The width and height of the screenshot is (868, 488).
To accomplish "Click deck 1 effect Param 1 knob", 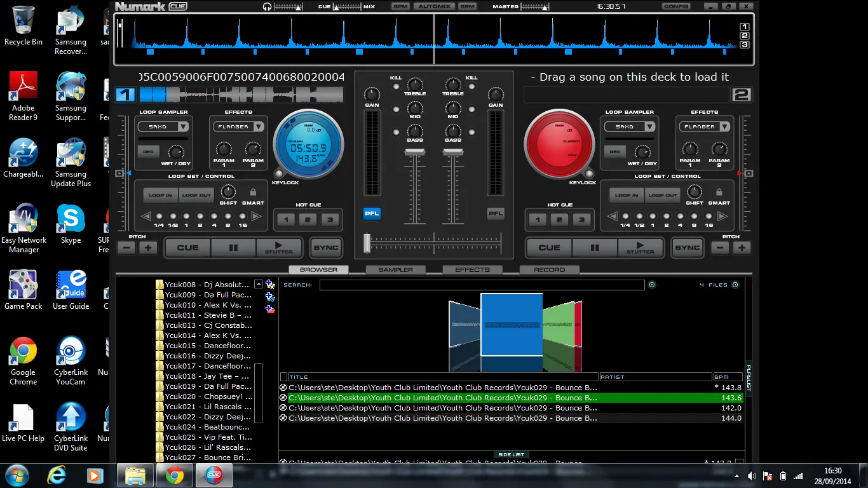I will (x=224, y=149).
